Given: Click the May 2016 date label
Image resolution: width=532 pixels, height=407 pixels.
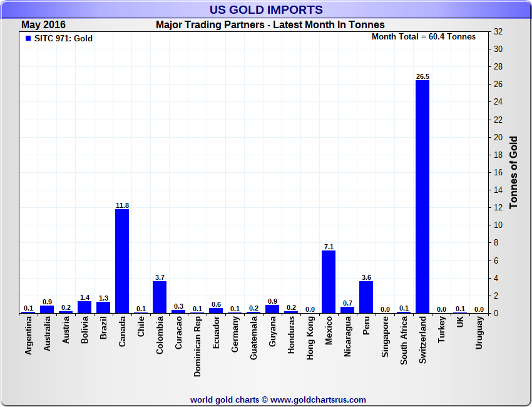Looking at the screenshot, I should pyautogui.click(x=44, y=25).
